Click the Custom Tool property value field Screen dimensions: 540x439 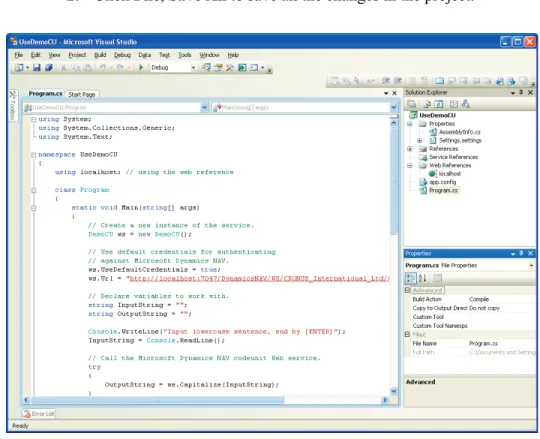coord(501,317)
